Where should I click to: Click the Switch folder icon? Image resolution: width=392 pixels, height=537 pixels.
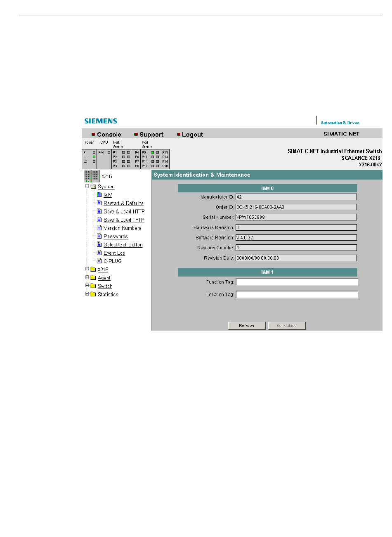(x=93, y=286)
